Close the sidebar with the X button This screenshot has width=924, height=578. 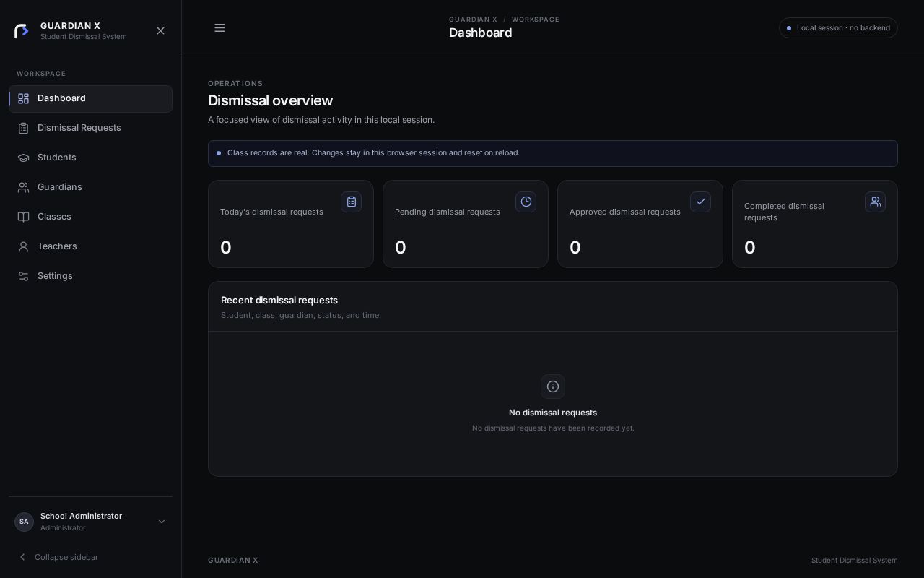pyautogui.click(x=160, y=30)
